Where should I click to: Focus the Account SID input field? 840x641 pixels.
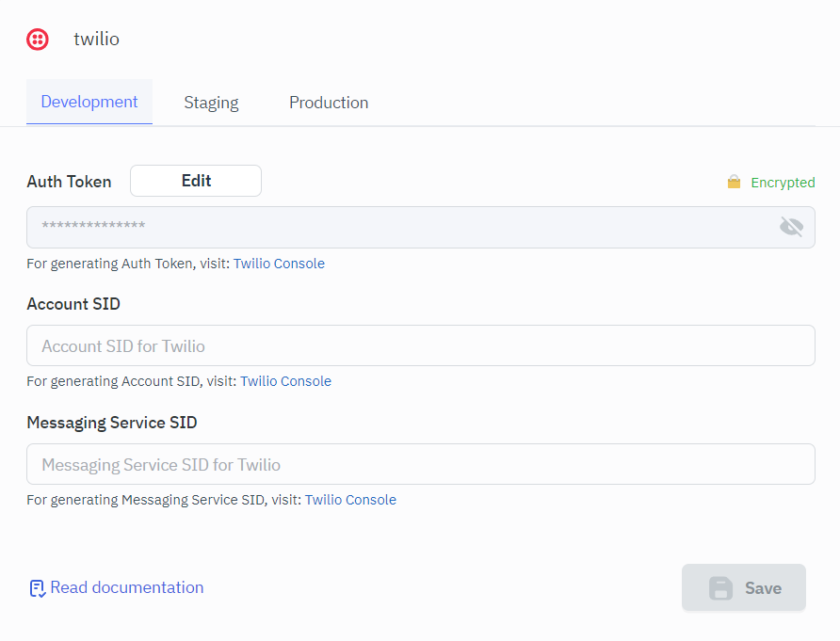click(x=420, y=345)
